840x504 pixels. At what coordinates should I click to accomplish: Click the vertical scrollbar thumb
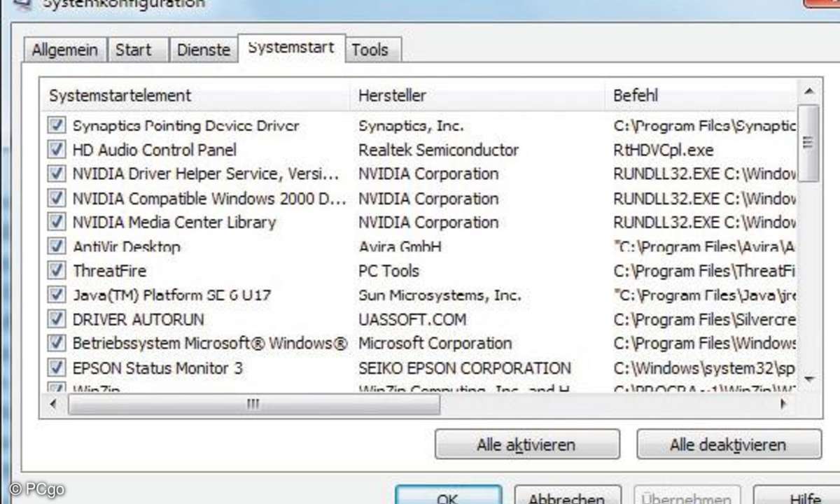[808, 143]
